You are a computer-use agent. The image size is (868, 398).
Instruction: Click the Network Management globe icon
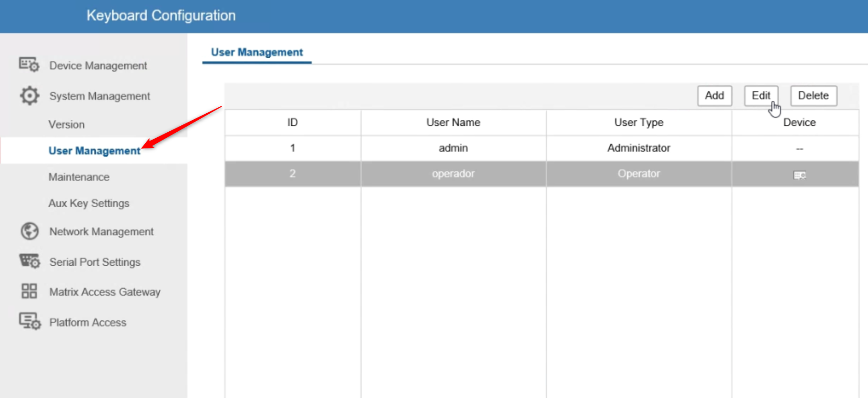tap(30, 231)
